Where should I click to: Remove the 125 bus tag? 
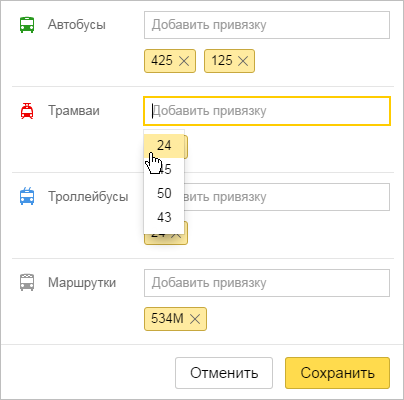pos(243,61)
